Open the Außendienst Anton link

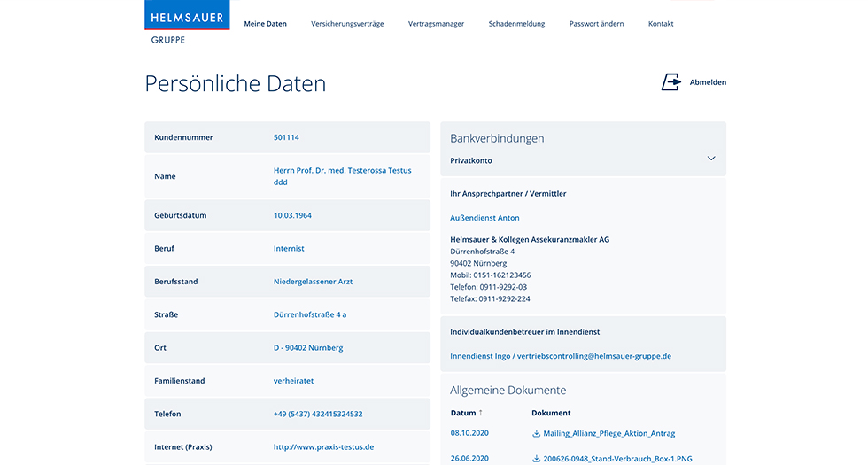[484, 218]
